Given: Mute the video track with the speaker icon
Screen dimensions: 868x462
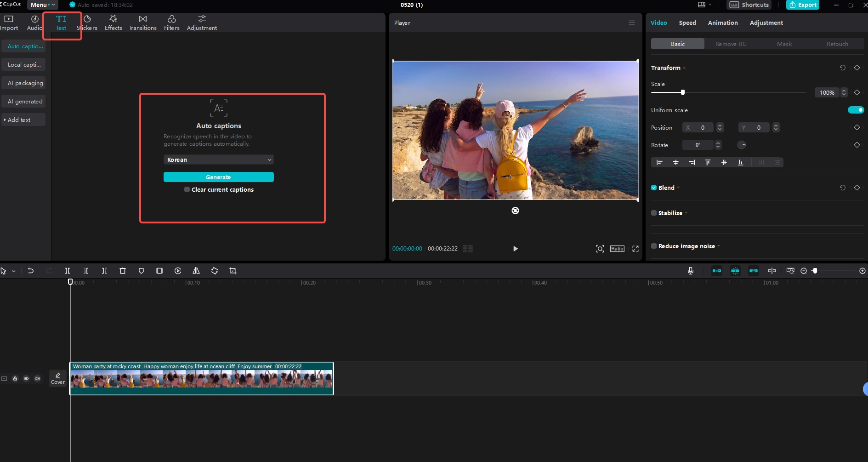Looking at the screenshot, I should click(x=37, y=378).
